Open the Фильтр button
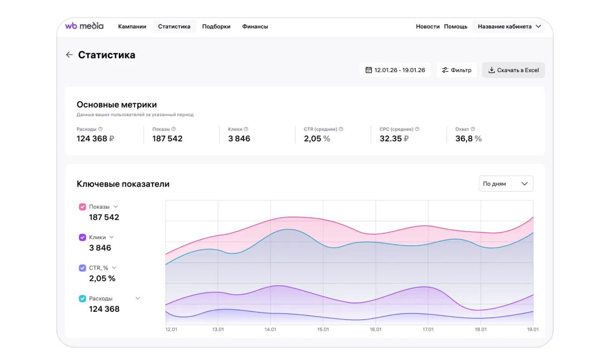Image resolution: width=610 pixels, height=364 pixels. (457, 70)
